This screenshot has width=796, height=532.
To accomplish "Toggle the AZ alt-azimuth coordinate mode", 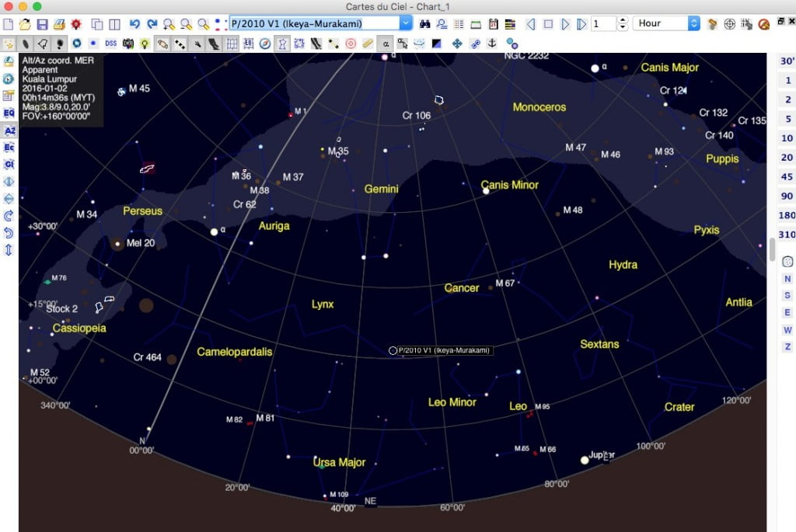I will (x=9, y=130).
